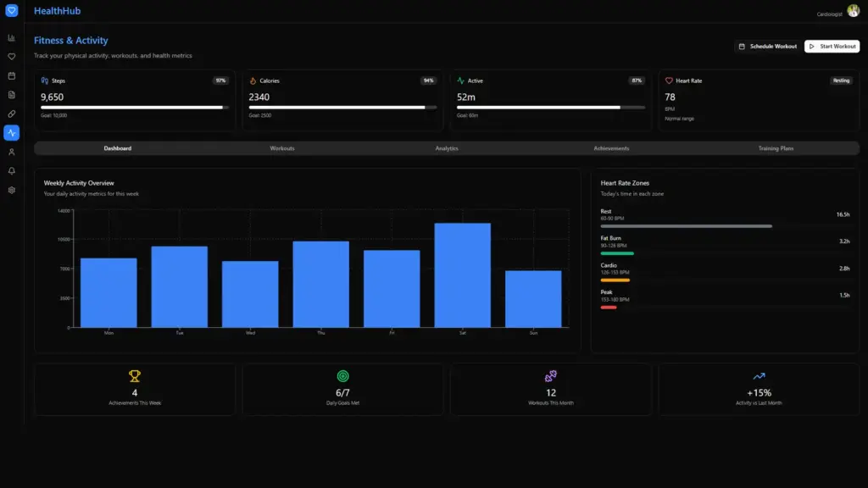Open the Achievements tab

611,148
